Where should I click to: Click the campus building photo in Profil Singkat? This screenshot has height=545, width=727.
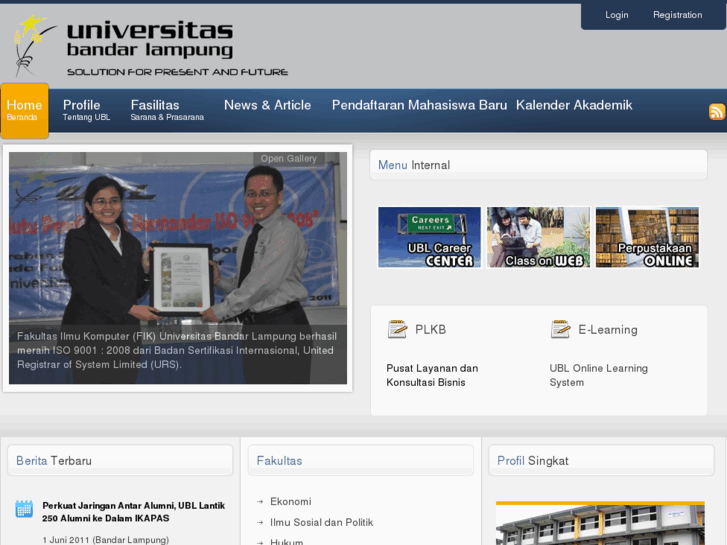pyautogui.click(x=600, y=523)
